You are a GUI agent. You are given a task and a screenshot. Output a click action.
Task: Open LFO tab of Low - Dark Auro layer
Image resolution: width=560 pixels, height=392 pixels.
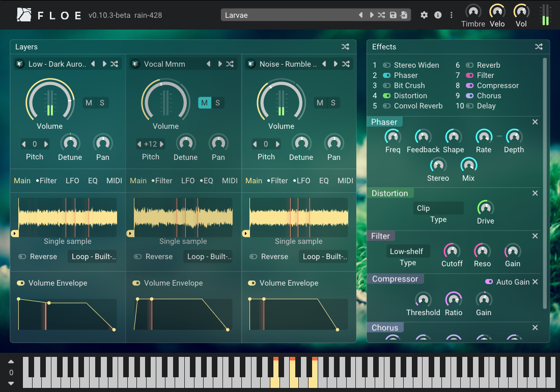pyautogui.click(x=72, y=181)
